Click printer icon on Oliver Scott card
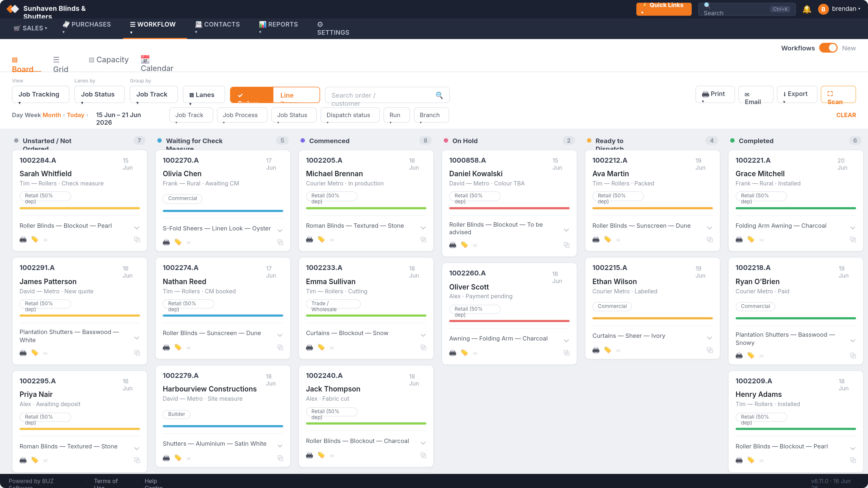Viewport: 868px width, 488px height. (x=452, y=353)
